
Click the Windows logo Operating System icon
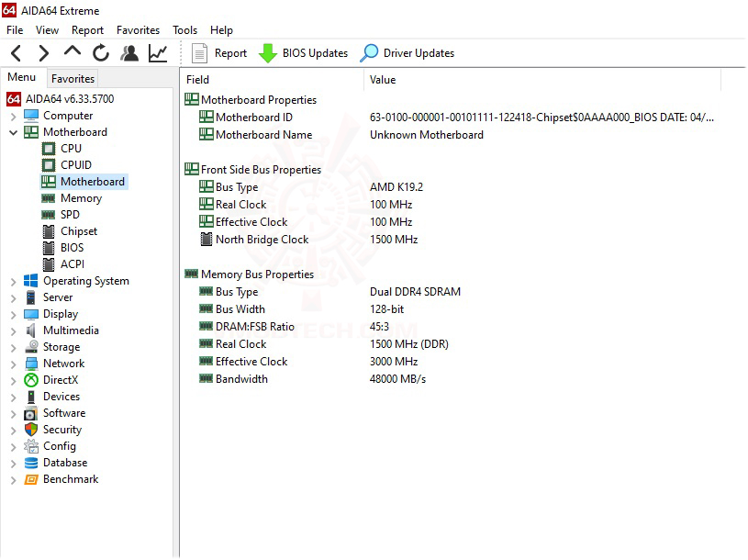click(31, 281)
